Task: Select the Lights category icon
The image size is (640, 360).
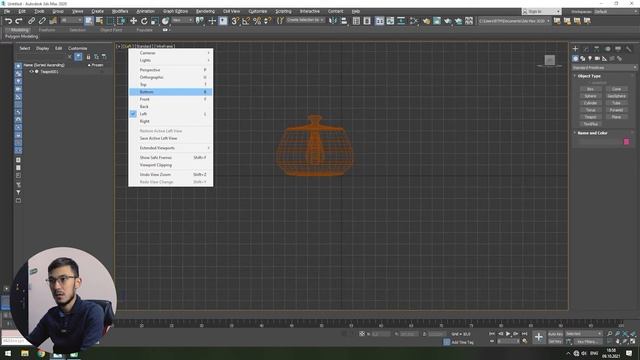Action: 590,59
